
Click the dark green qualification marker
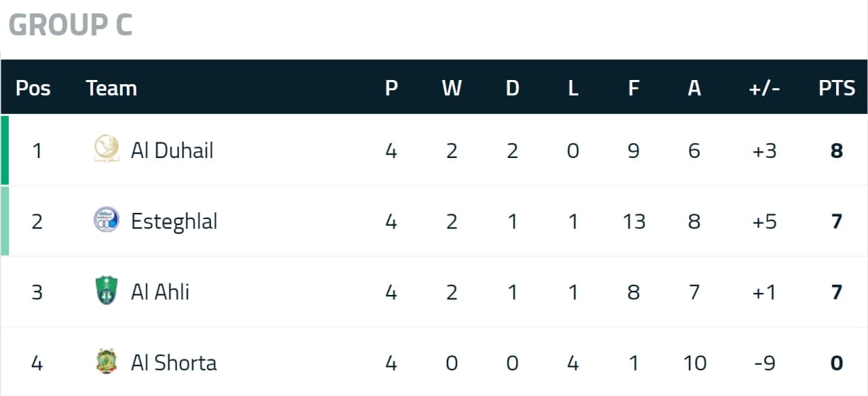click(5, 150)
